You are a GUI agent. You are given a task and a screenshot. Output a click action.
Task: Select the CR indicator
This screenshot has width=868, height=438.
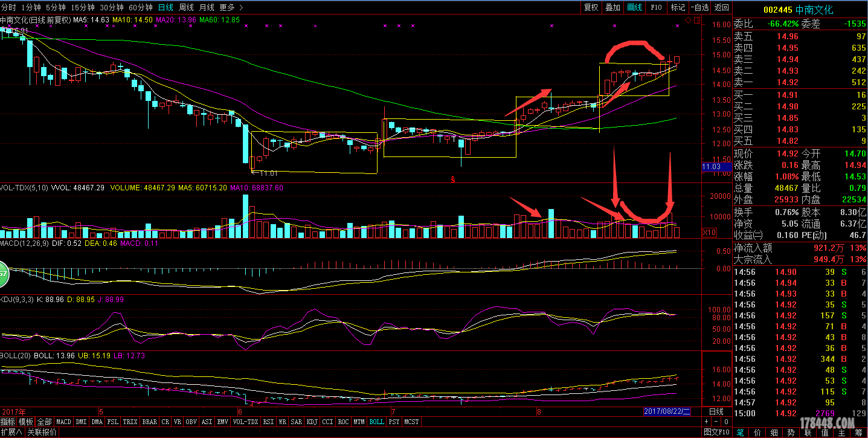[165, 422]
